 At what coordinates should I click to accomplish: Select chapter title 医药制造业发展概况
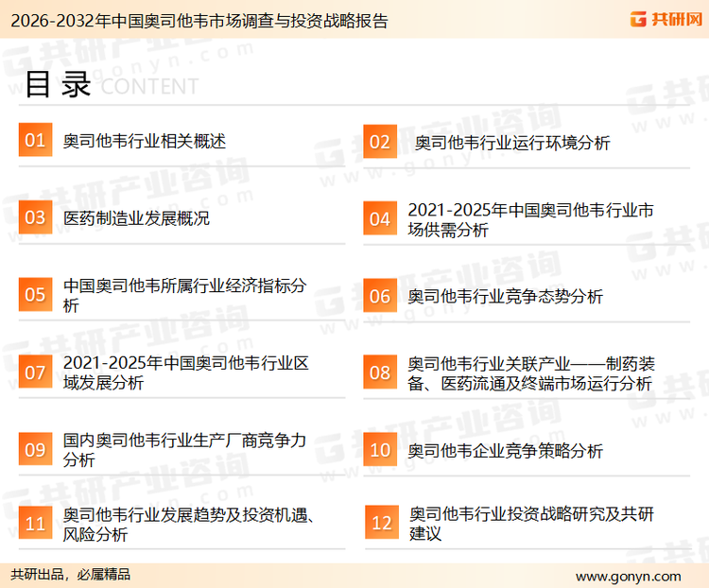click(x=136, y=218)
